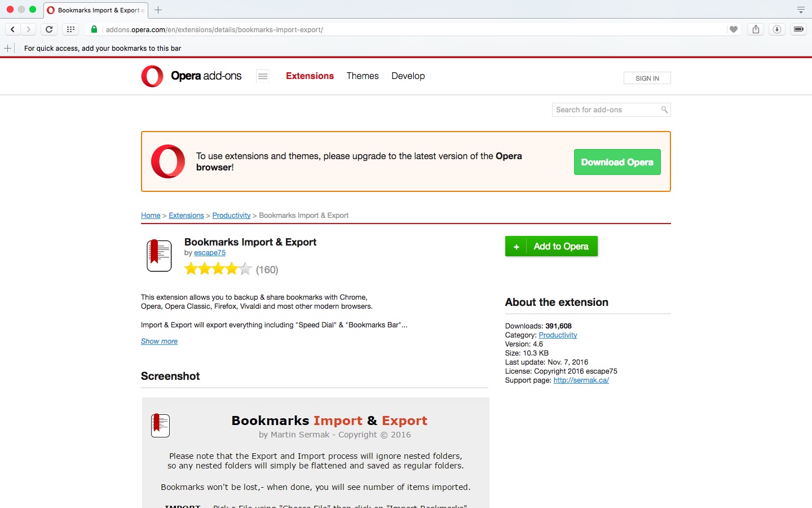Viewport: 812px width, 508px height.
Task: Click the green security lock badge
Action: (x=94, y=29)
